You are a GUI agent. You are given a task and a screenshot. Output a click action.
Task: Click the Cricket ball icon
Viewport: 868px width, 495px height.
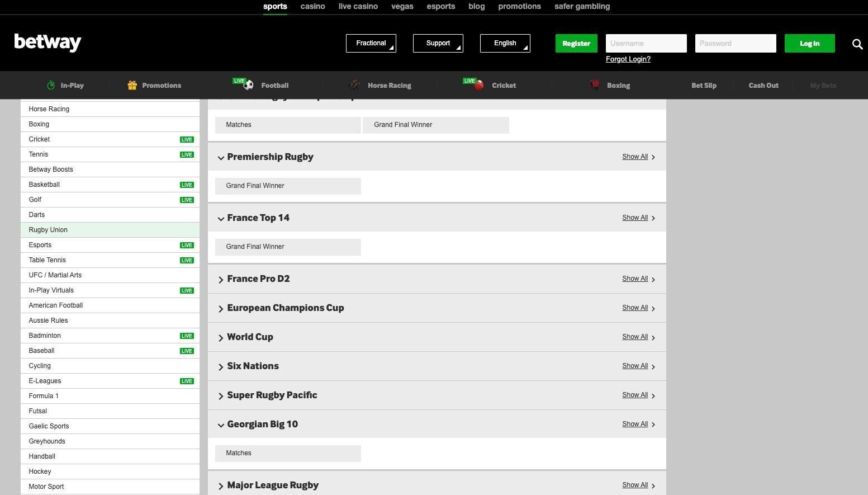(x=479, y=85)
